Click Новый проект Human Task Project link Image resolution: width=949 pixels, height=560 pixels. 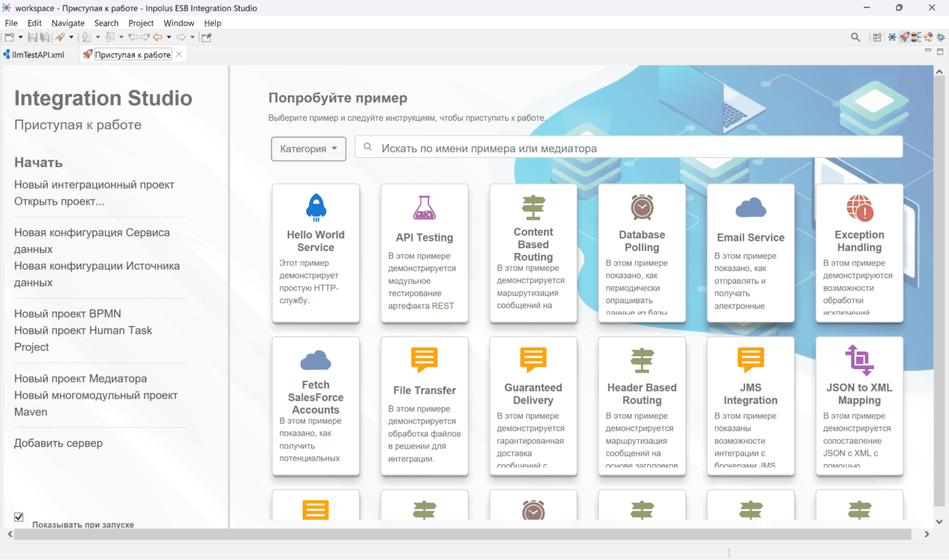pos(83,339)
